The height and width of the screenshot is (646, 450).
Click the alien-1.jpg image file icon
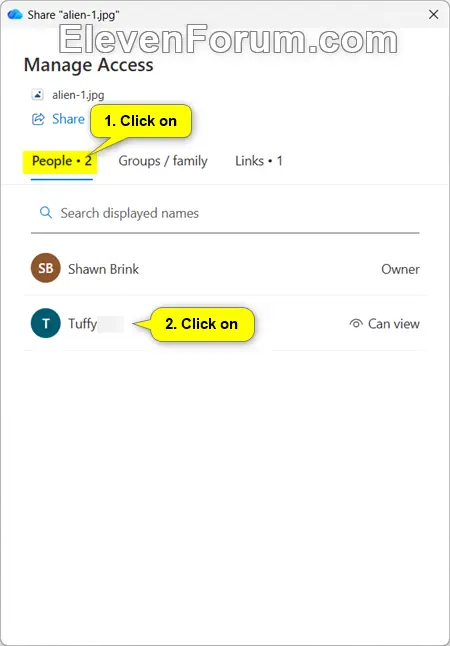[x=38, y=95]
